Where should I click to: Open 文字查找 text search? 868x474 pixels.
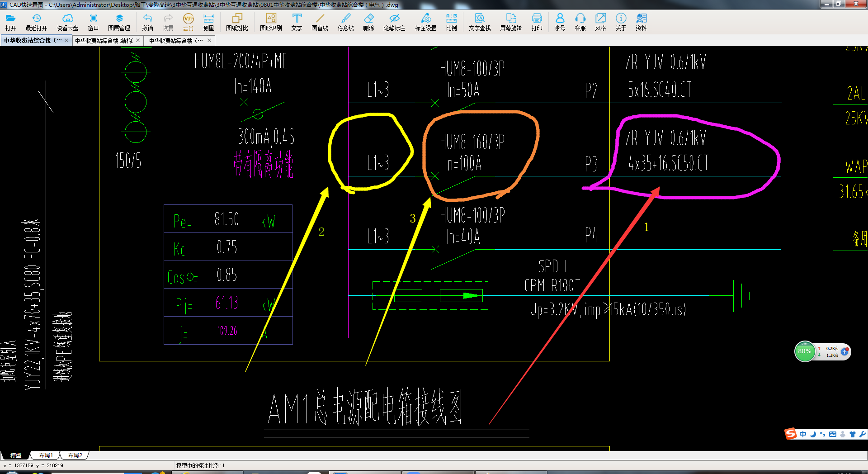click(x=480, y=22)
